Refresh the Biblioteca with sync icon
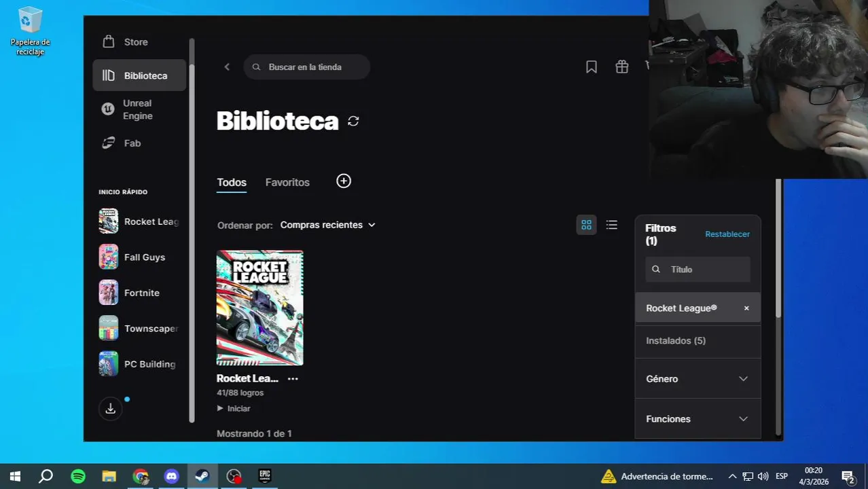Screen dimensions: 868x489 pos(353,121)
